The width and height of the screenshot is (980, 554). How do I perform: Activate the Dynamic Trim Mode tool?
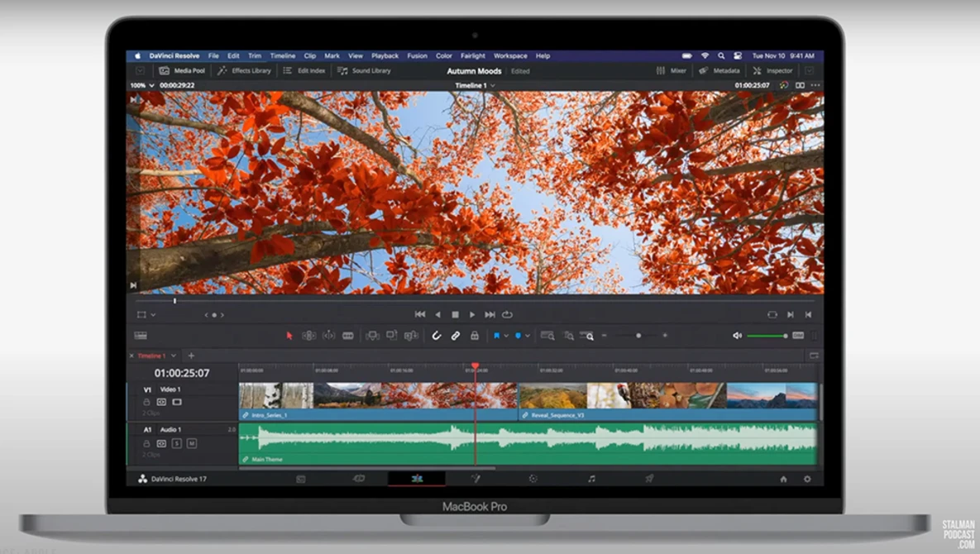pos(329,336)
